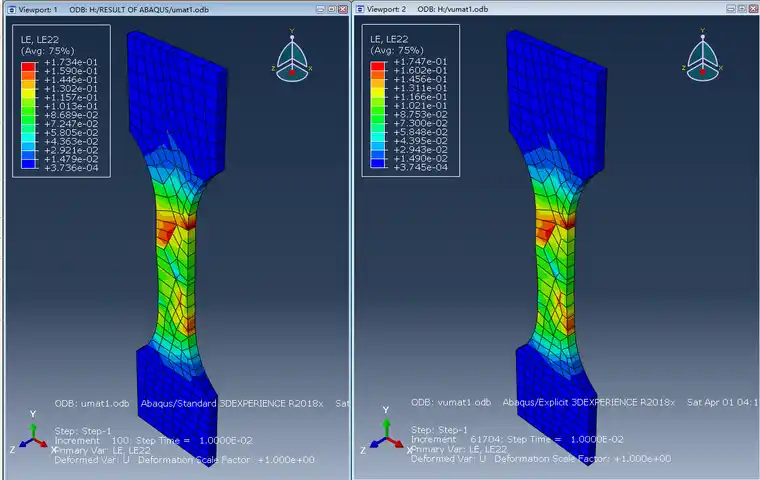Image resolution: width=760 pixels, height=480 pixels.
Task: Click legend value +5.848e-02
Action: 420,132
